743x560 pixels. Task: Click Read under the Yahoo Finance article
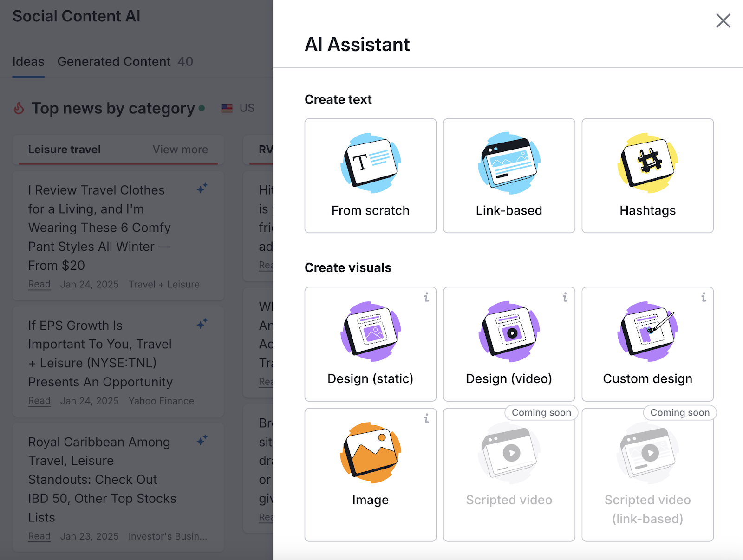tap(39, 400)
